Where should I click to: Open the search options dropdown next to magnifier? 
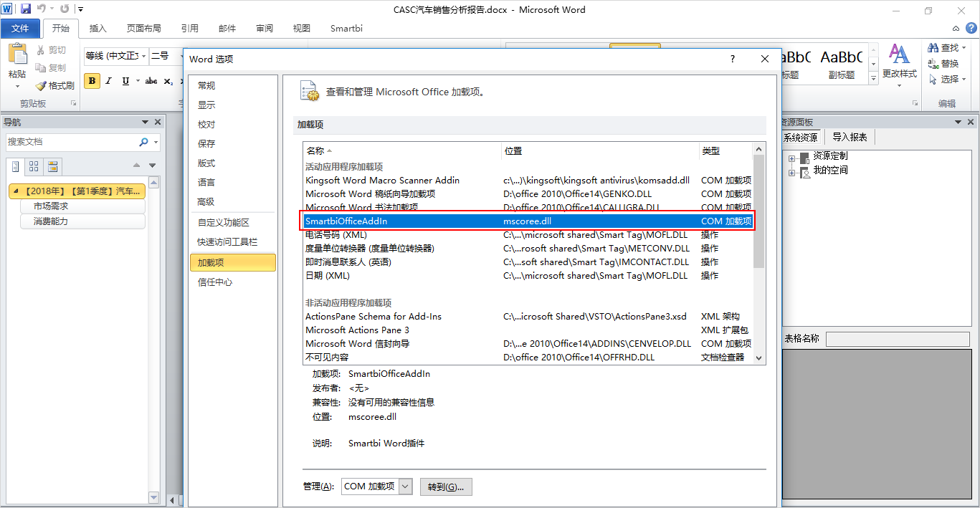coord(156,142)
